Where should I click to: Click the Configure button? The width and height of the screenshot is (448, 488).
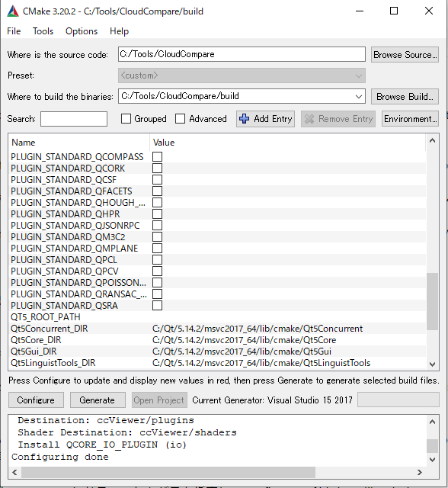click(x=36, y=400)
